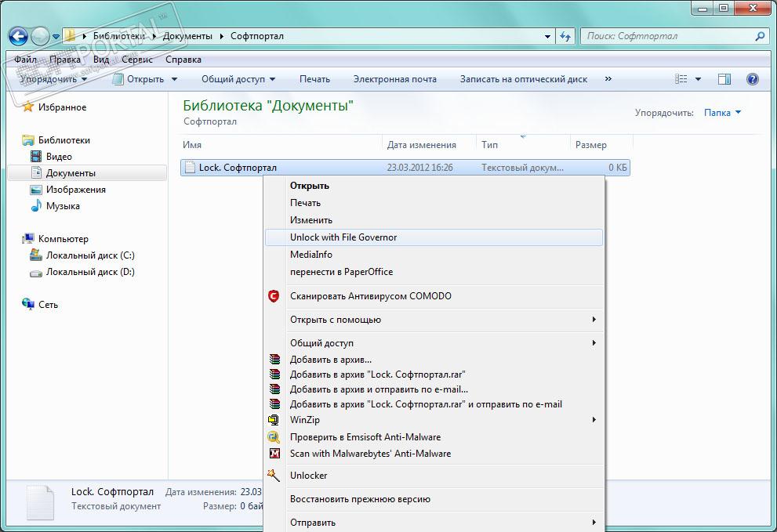Select the Видео library

59,157
